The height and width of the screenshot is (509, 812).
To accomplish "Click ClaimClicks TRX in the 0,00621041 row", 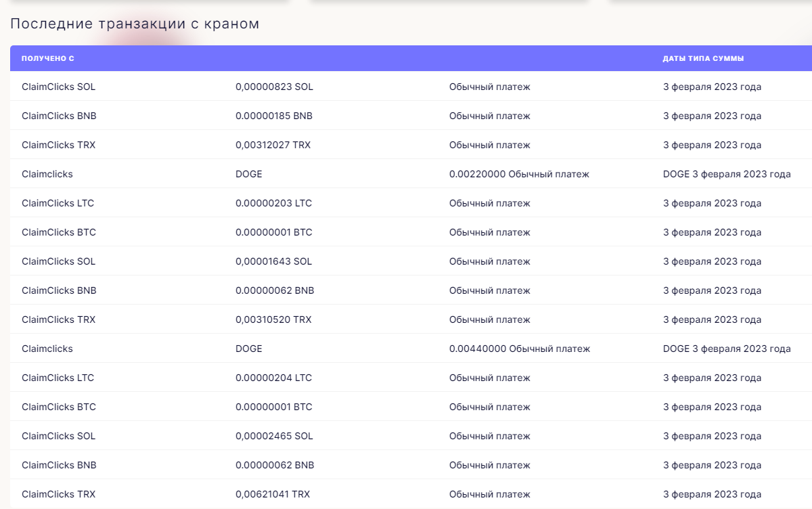I will [x=59, y=494].
